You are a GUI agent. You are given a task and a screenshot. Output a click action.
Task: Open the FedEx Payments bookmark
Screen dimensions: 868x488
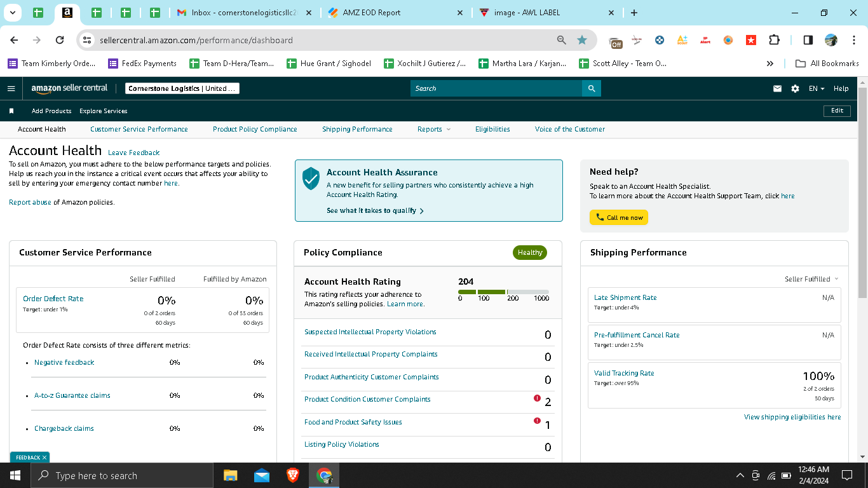tap(142, 64)
